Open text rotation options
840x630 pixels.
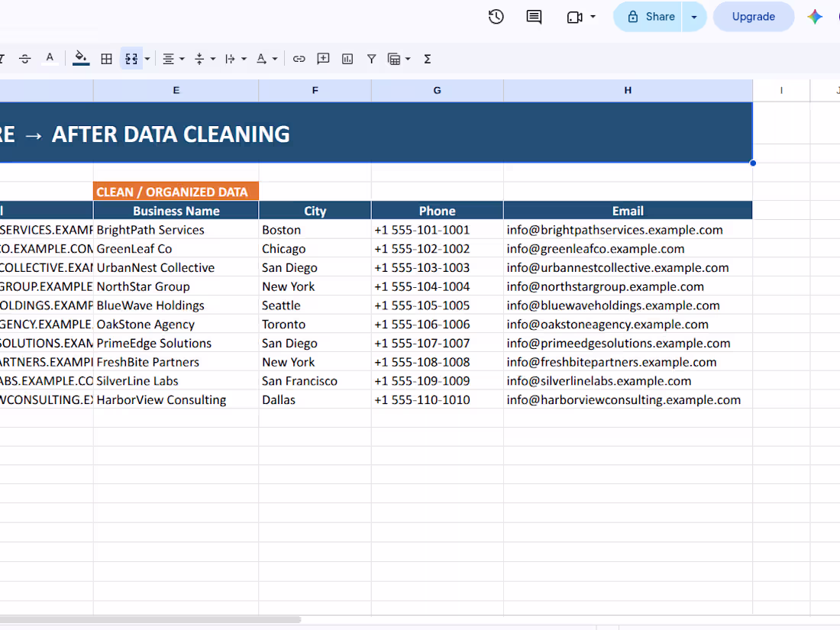[x=267, y=59]
